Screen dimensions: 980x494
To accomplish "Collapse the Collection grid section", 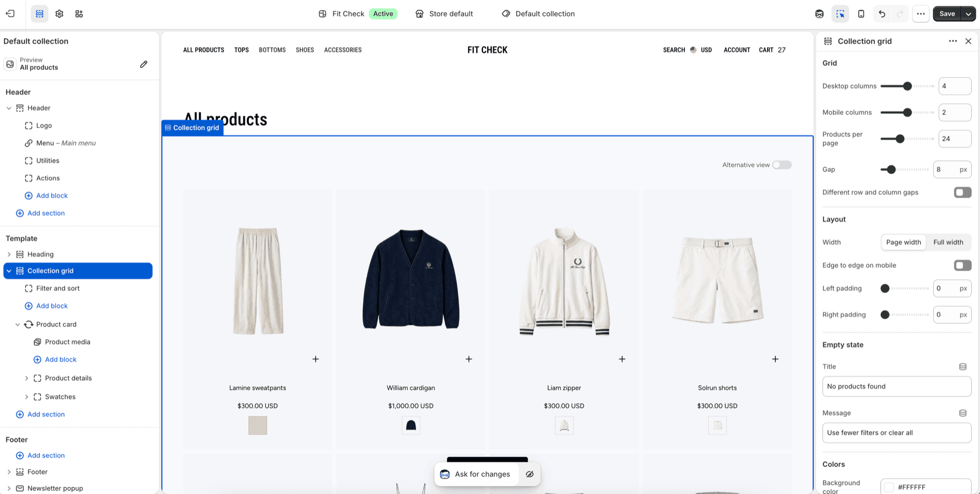I will (9, 271).
